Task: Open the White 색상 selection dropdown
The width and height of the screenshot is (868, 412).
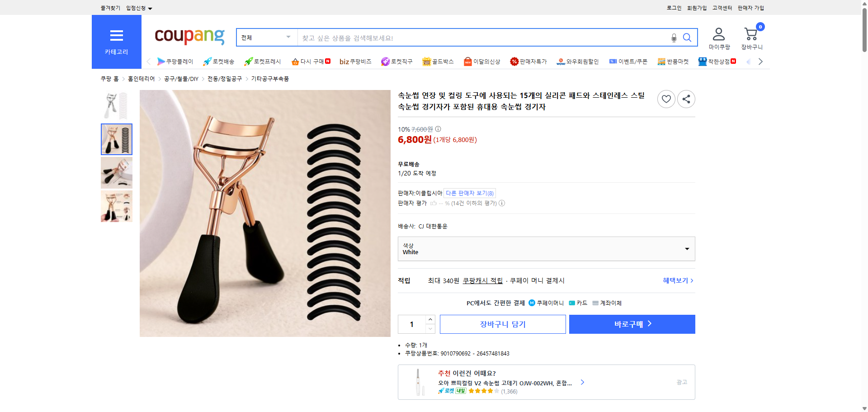Action: (546, 248)
